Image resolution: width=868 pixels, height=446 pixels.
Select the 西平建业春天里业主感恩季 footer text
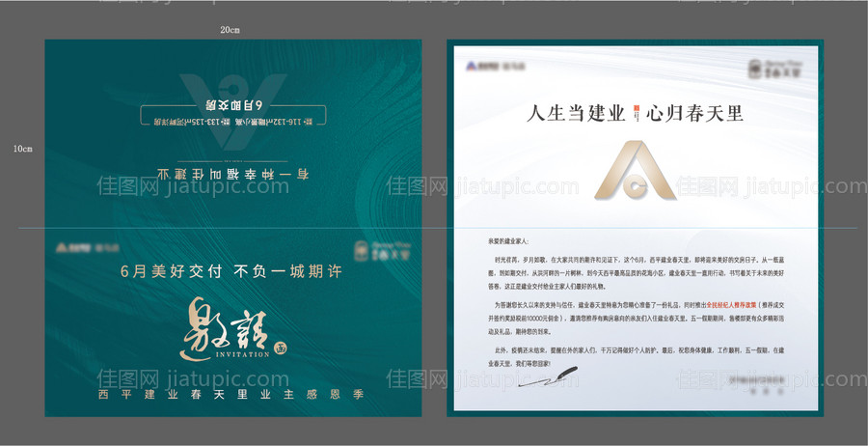(x=231, y=396)
